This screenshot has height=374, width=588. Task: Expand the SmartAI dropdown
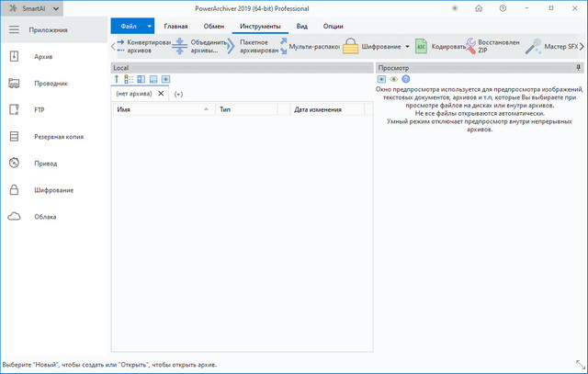(57, 8)
